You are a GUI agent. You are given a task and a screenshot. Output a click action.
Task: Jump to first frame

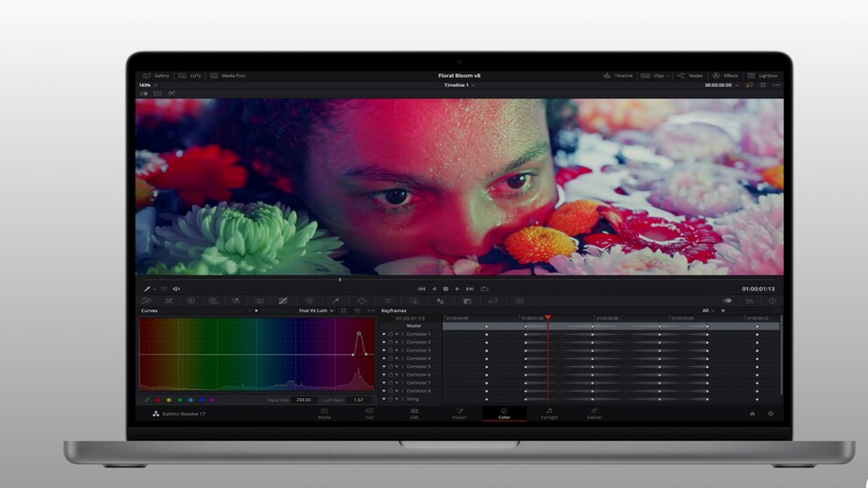click(422, 288)
